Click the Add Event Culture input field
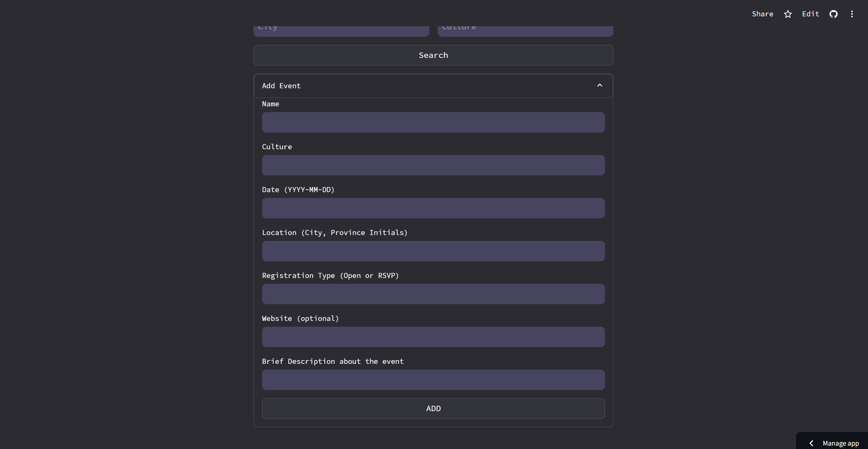Viewport: 868px width, 449px height. click(x=433, y=165)
